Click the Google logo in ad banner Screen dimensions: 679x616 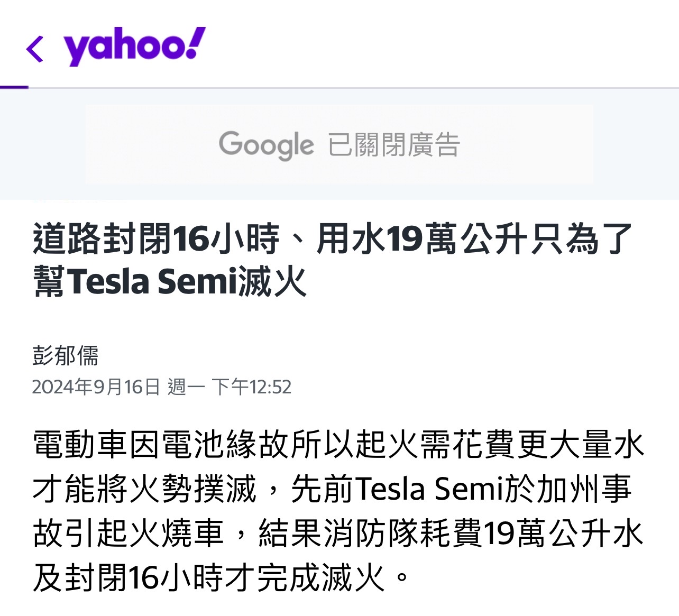click(x=266, y=145)
